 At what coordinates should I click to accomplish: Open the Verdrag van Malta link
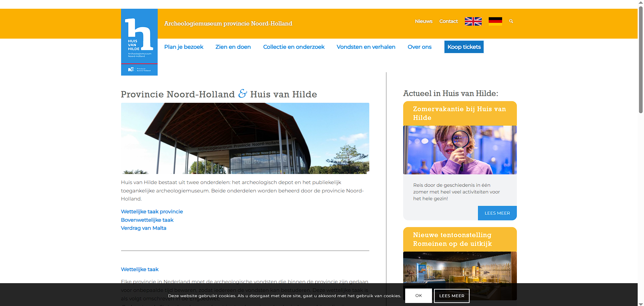(x=144, y=228)
